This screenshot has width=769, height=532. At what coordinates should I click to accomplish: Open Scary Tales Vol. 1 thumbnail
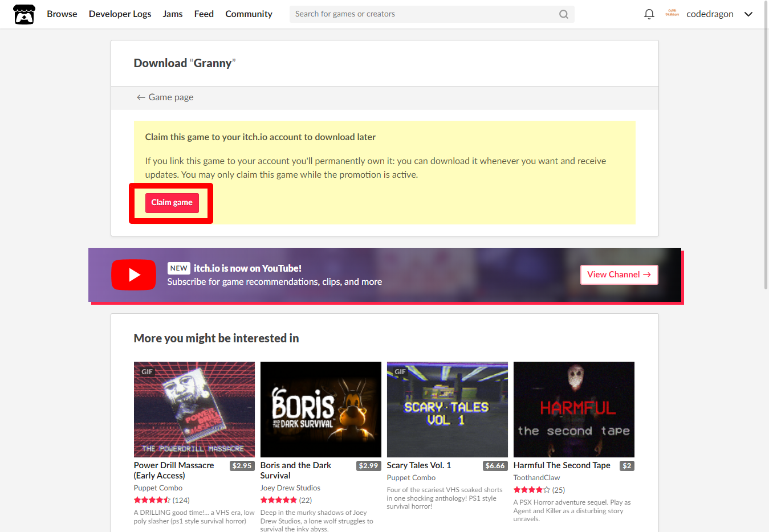point(447,410)
